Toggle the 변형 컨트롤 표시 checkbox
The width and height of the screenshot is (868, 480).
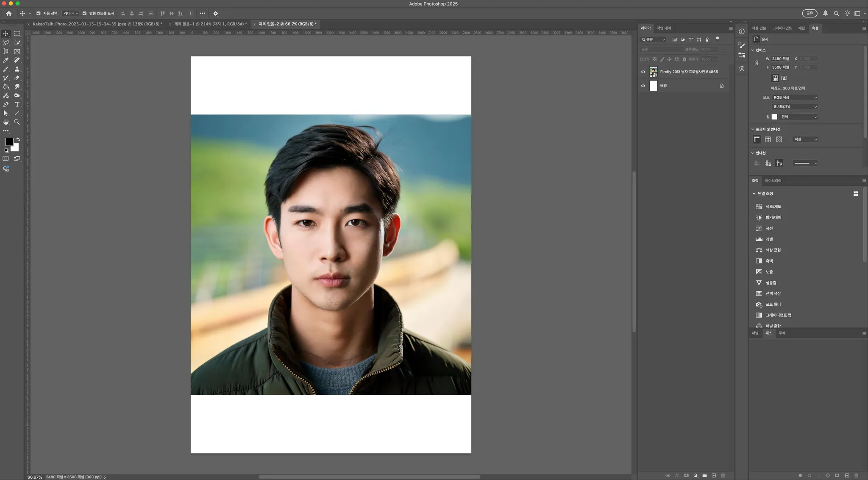click(x=84, y=14)
